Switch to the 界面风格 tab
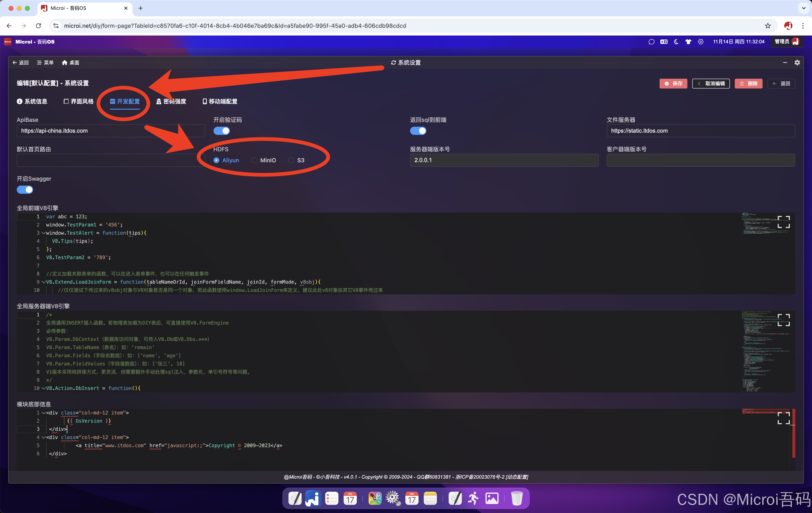812x513 pixels. tap(78, 101)
